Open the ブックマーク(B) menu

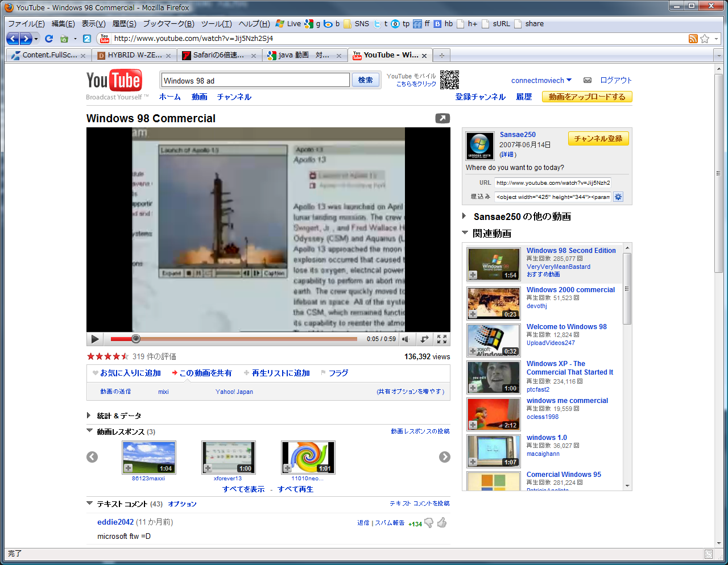(168, 24)
